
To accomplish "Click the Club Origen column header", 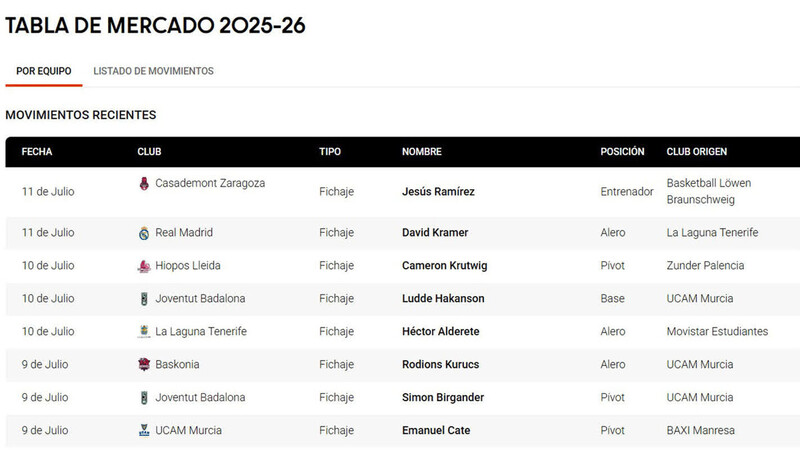I will 697,152.
